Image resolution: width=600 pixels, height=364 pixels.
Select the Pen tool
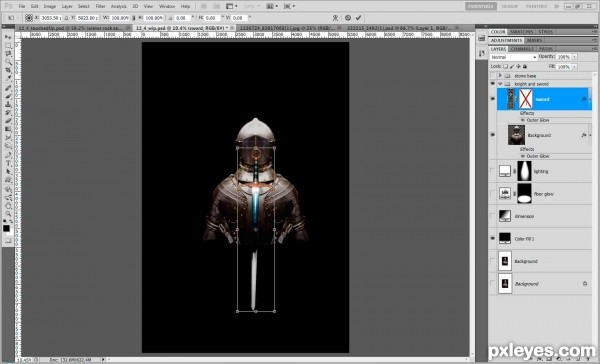(8, 156)
